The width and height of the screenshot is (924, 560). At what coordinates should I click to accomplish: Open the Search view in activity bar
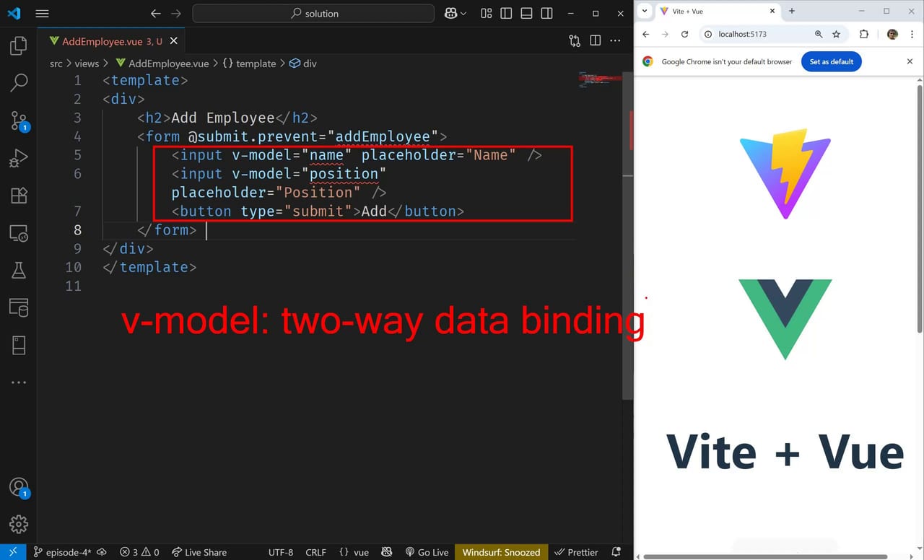point(19,83)
